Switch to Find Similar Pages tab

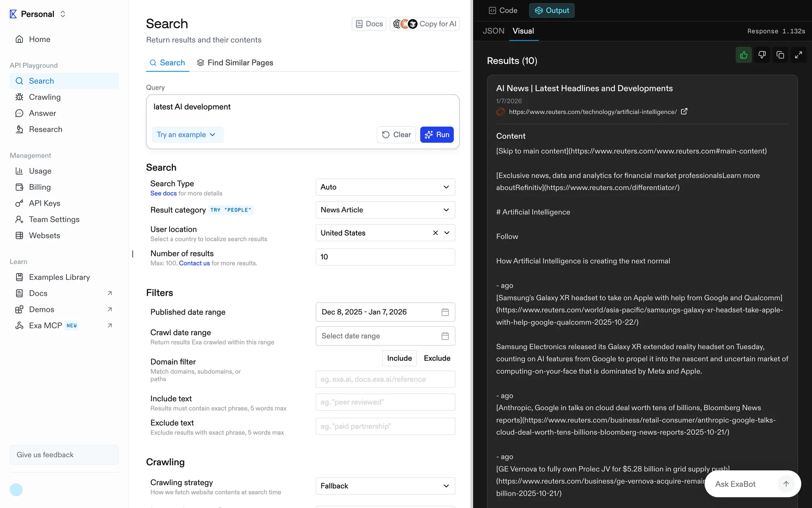coord(235,63)
